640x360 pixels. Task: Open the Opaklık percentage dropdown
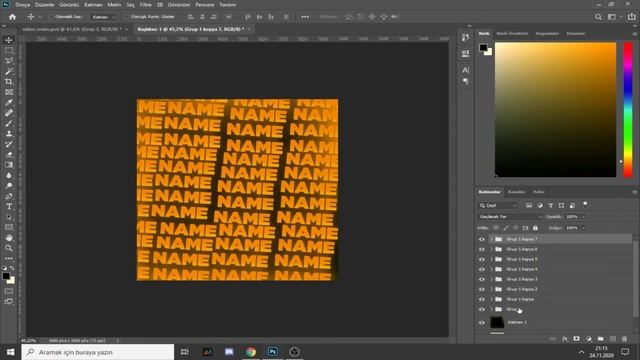click(x=584, y=217)
